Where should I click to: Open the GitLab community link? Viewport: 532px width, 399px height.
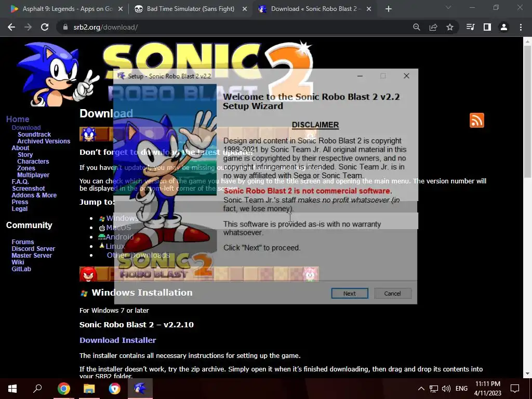pos(21,269)
